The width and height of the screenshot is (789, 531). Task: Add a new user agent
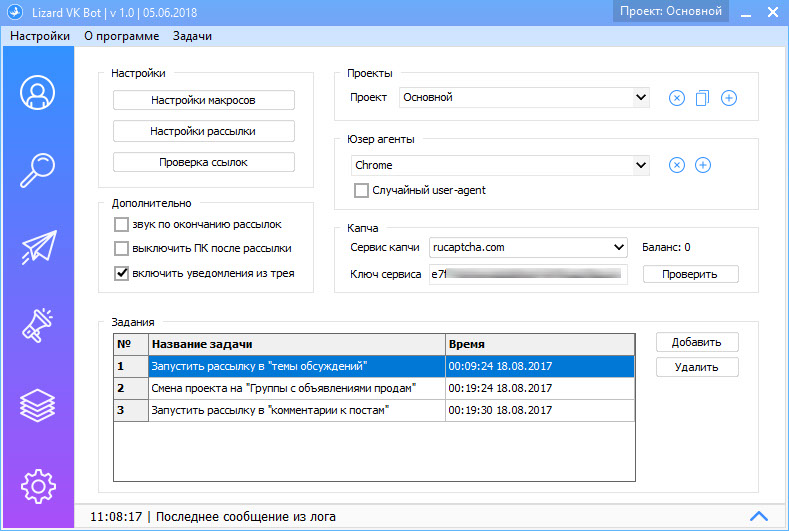tap(703, 165)
